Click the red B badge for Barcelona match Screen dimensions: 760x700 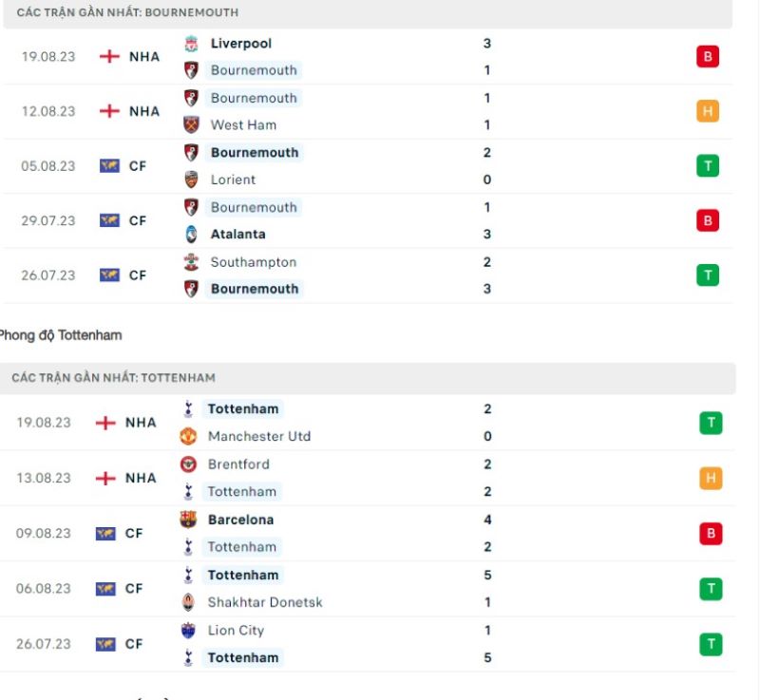pyautogui.click(x=711, y=534)
